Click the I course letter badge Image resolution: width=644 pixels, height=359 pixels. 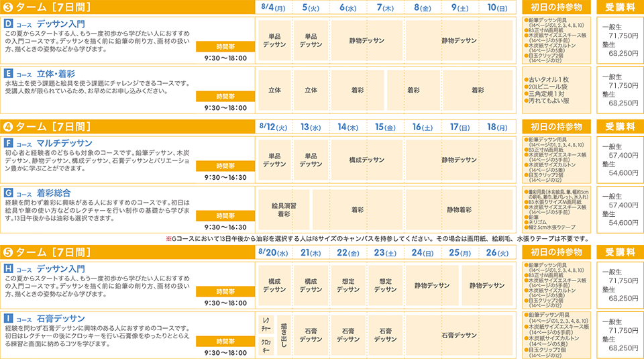pos(9,318)
